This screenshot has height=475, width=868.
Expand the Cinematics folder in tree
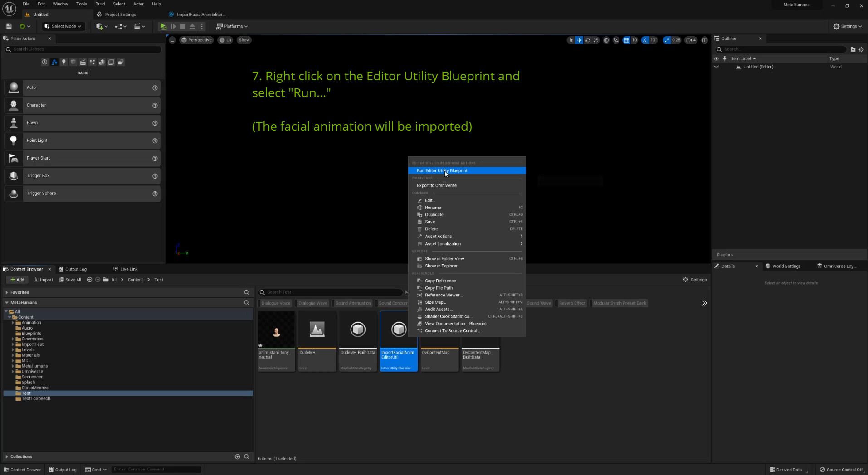point(13,339)
